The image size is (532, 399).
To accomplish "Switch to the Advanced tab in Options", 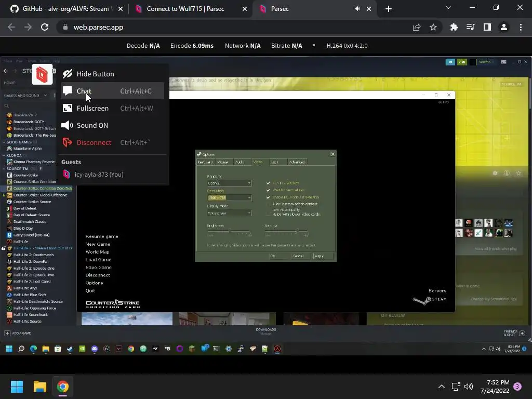I will 297,162.
